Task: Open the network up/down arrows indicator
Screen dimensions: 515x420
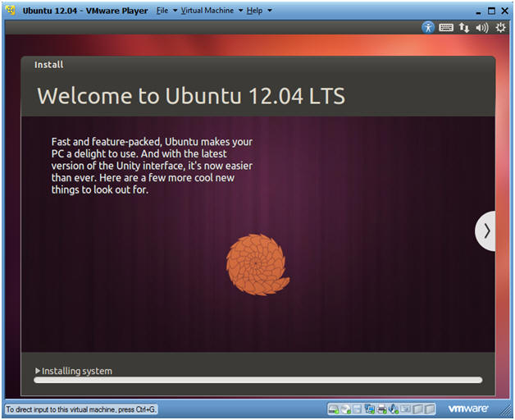Action: click(x=464, y=28)
